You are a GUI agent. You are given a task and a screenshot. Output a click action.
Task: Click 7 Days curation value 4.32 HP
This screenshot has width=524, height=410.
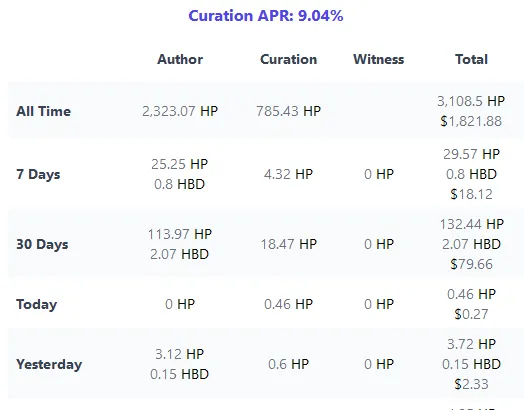tap(288, 174)
